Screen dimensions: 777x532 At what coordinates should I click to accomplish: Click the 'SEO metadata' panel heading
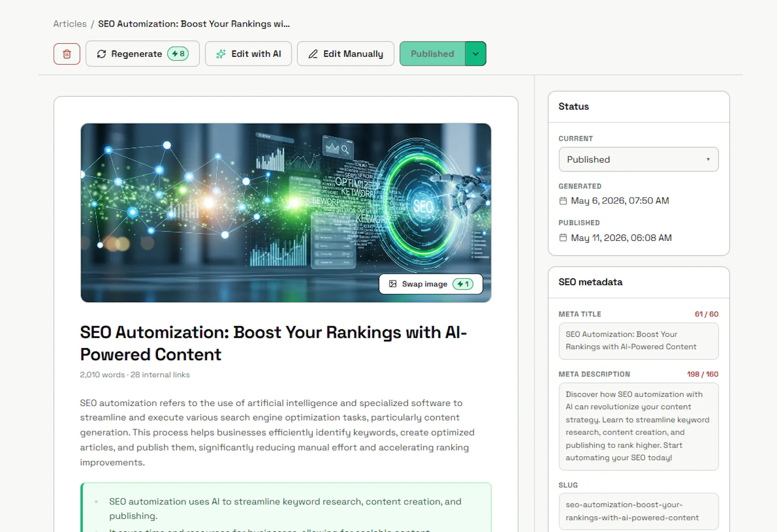[x=591, y=282]
